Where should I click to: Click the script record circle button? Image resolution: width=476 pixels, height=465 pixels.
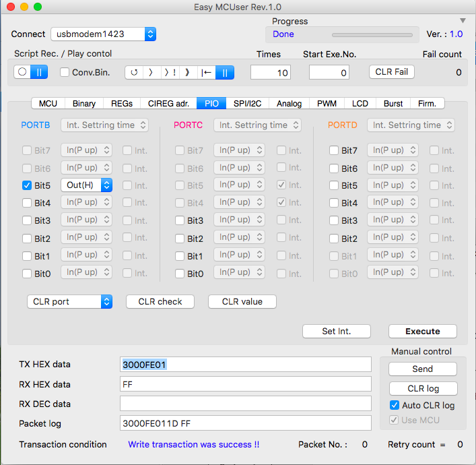click(x=22, y=72)
